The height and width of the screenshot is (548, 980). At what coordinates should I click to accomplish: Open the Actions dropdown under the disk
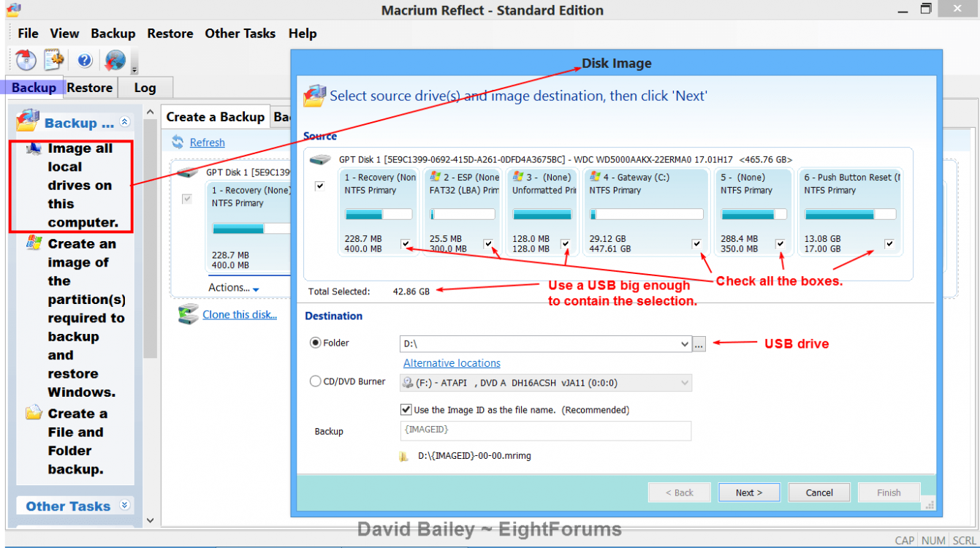[234, 288]
